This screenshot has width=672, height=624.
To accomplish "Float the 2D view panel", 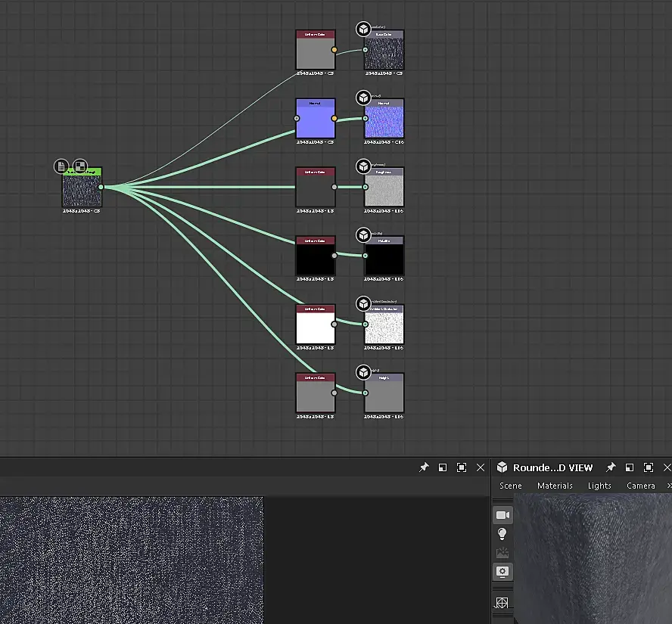I will (443, 467).
